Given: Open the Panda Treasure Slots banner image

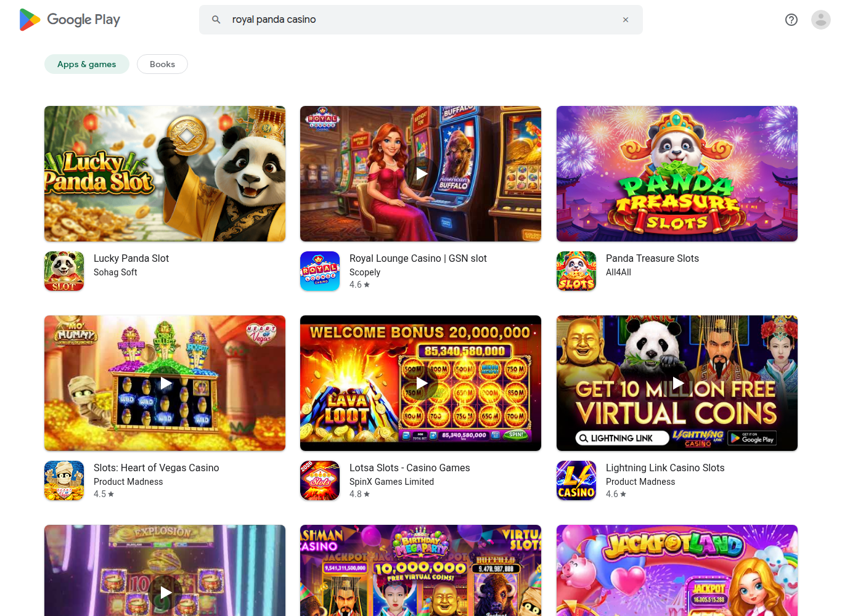Looking at the screenshot, I should click(677, 174).
